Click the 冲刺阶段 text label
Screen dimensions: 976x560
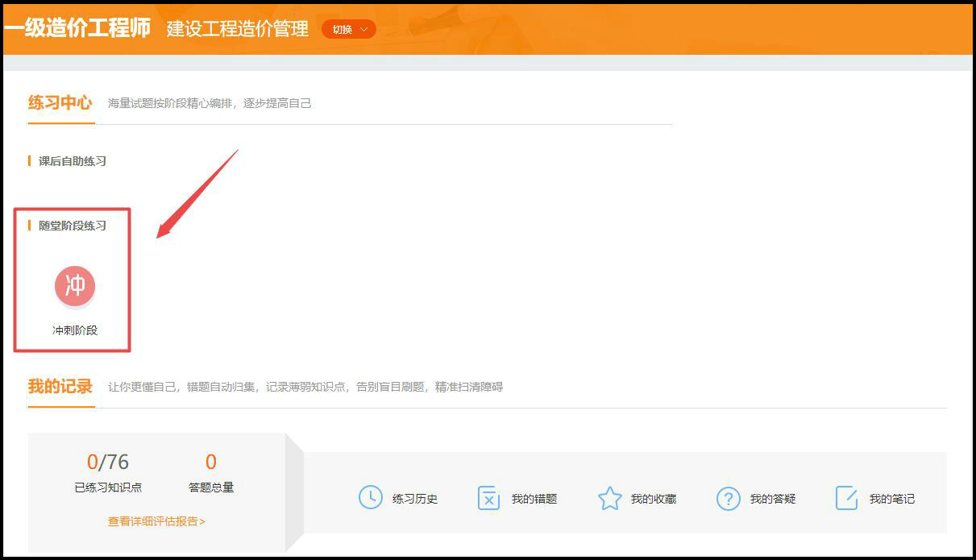pos(73,328)
